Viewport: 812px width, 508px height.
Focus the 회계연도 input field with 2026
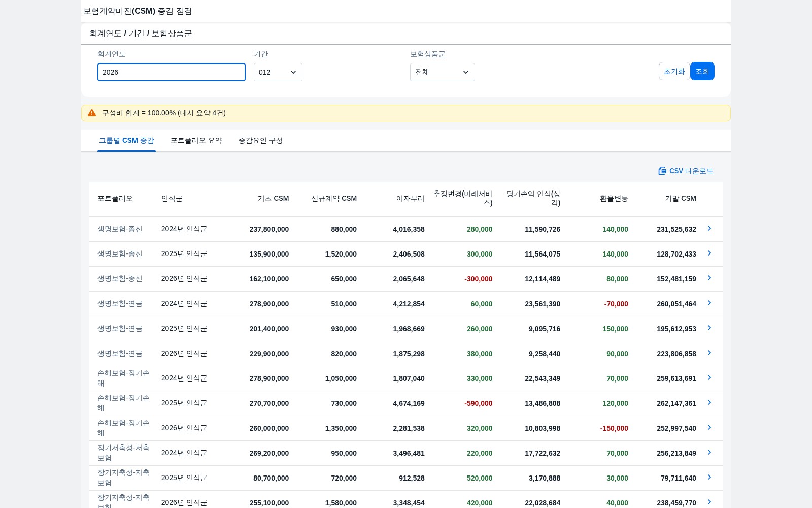click(172, 72)
